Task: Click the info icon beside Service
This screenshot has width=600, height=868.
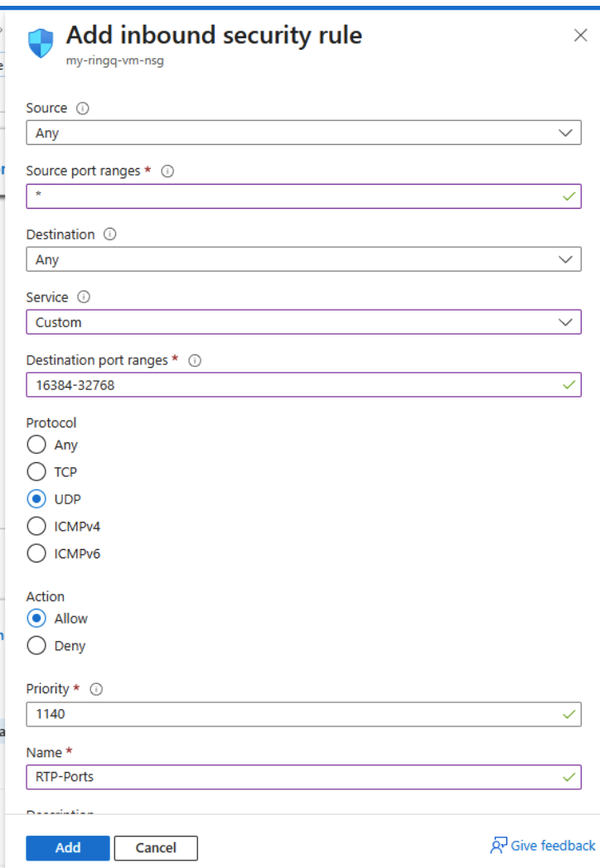Action: (x=83, y=297)
